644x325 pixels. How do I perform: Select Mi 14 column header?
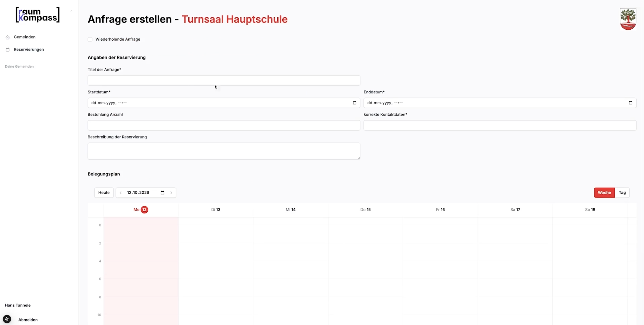click(x=291, y=210)
